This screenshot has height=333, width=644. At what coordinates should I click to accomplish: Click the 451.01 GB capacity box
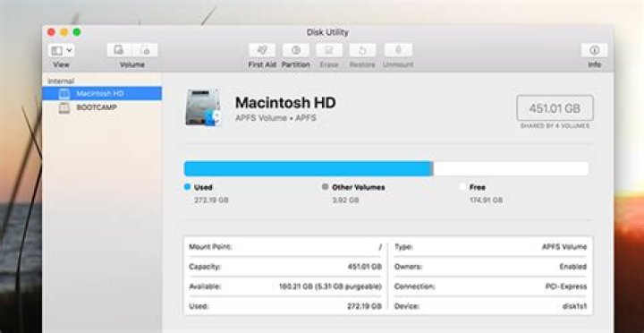click(x=555, y=108)
